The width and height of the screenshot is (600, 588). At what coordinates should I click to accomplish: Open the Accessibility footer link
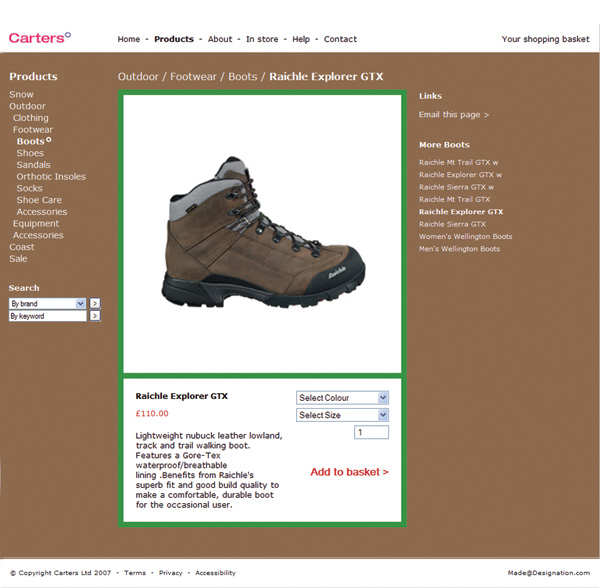click(x=215, y=573)
